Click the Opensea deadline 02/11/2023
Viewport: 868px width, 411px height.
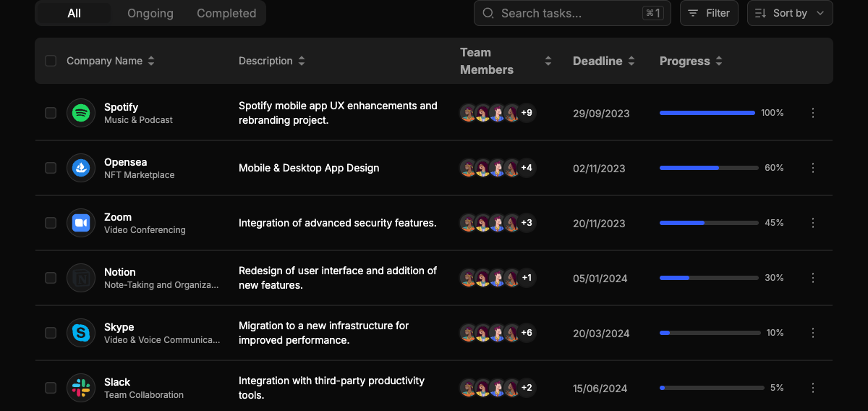click(x=599, y=169)
